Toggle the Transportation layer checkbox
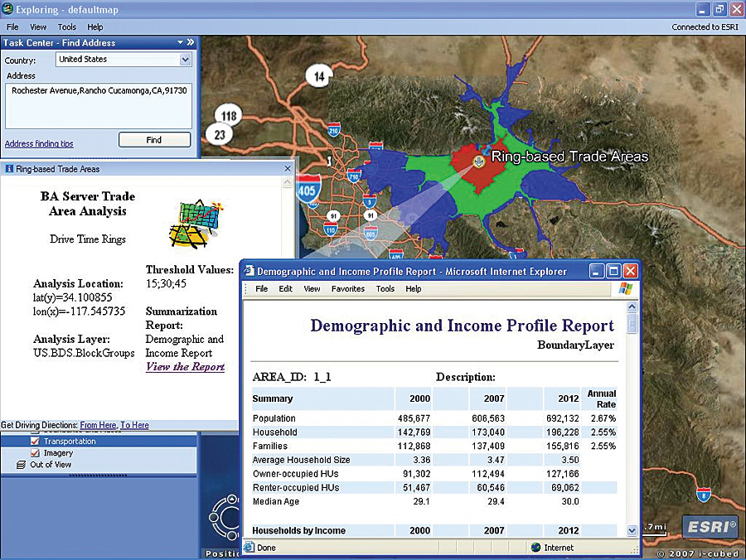 tap(35, 442)
